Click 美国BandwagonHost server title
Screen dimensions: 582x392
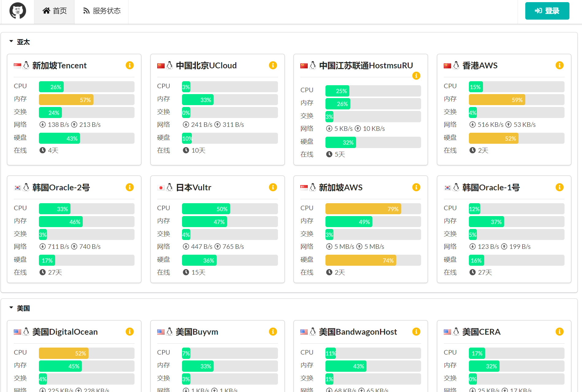pos(358,332)
